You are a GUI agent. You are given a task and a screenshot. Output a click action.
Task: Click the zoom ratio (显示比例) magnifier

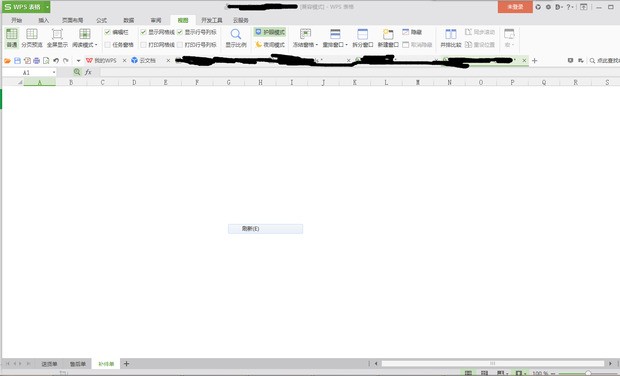[236, 34]
